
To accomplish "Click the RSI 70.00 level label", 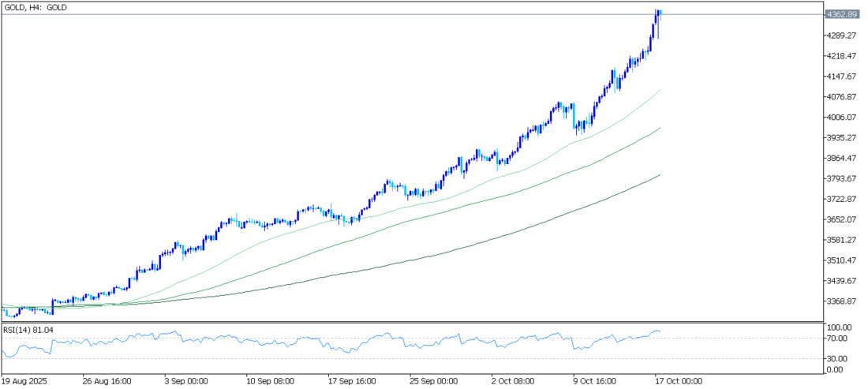I will 837,339.
